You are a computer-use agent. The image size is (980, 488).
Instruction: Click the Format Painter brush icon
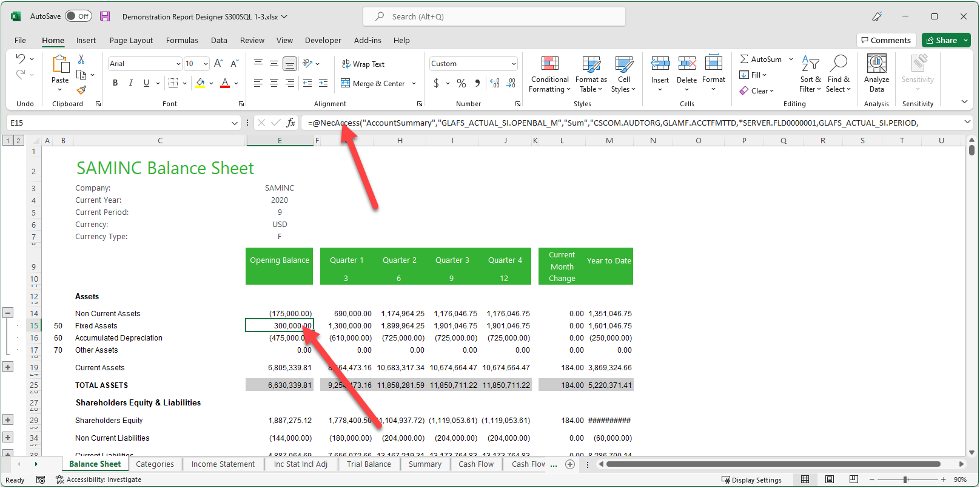coord(81,90)
